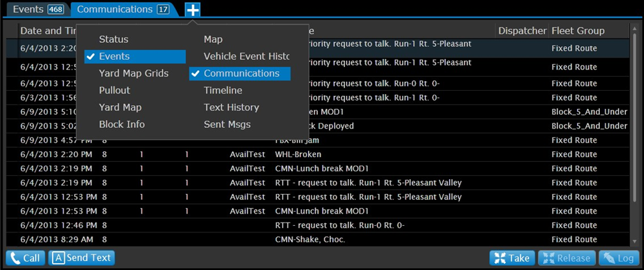Click the Release button

tap(566, 258)
